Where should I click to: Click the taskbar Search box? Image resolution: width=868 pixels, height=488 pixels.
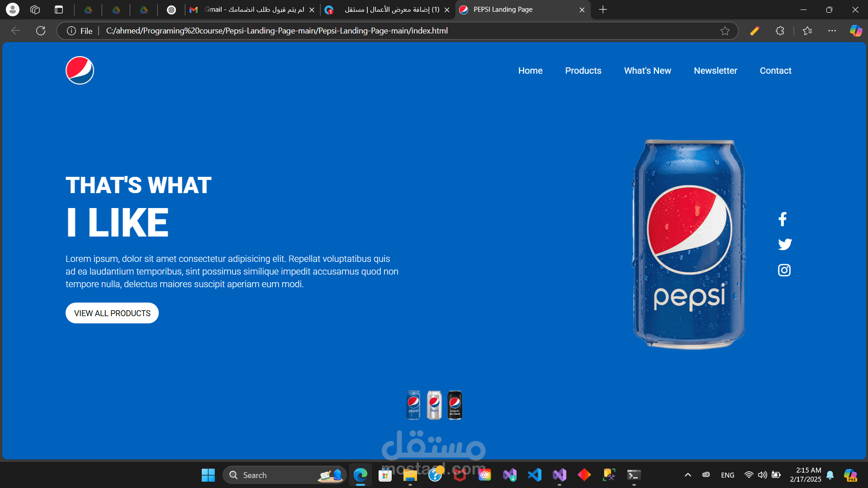point(285,475)
